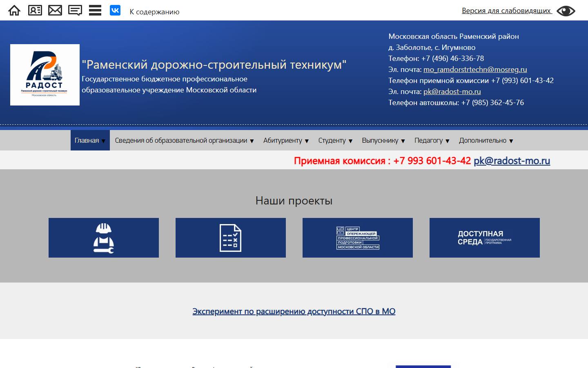Click the eye icon for accessibility version
Screen dimensions: 588x368
click(x=566, y=11)
